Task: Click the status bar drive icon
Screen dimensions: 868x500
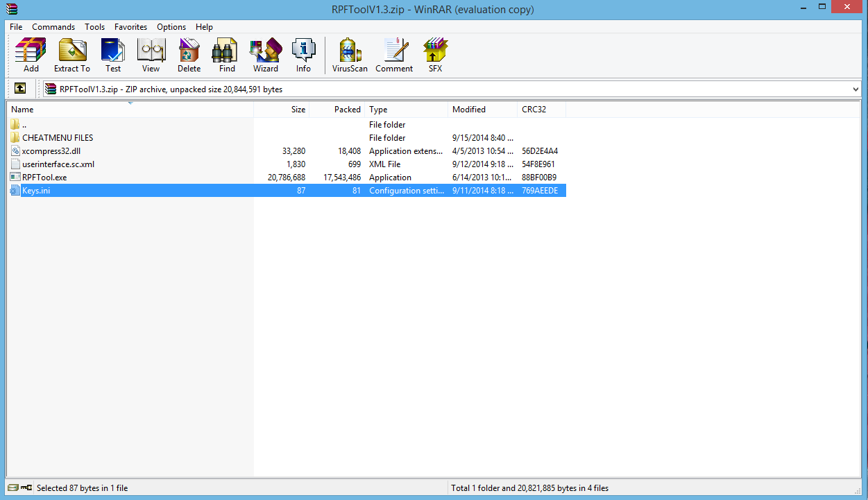Action: click(x=13, y=488)
